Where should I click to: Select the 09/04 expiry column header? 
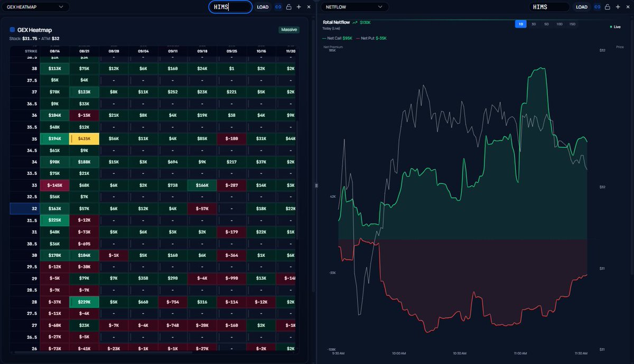coord(143,51)
